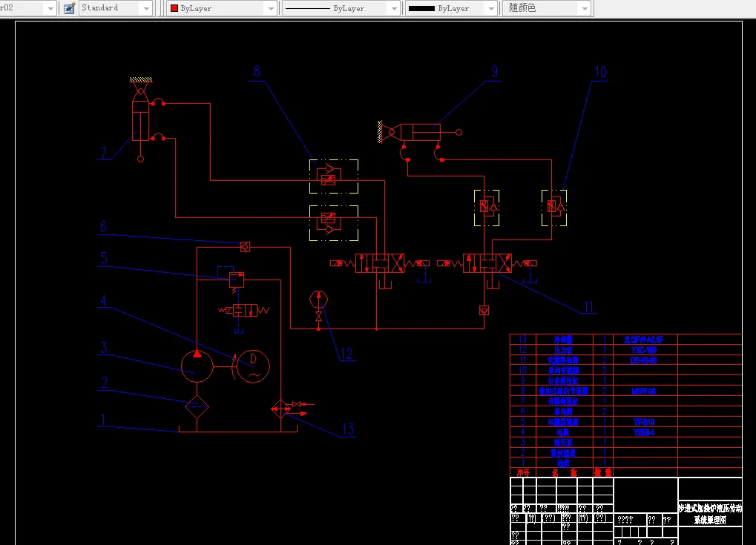Click the 序号 header cell in parts table
756x545 pixels.
pos(523,473)
